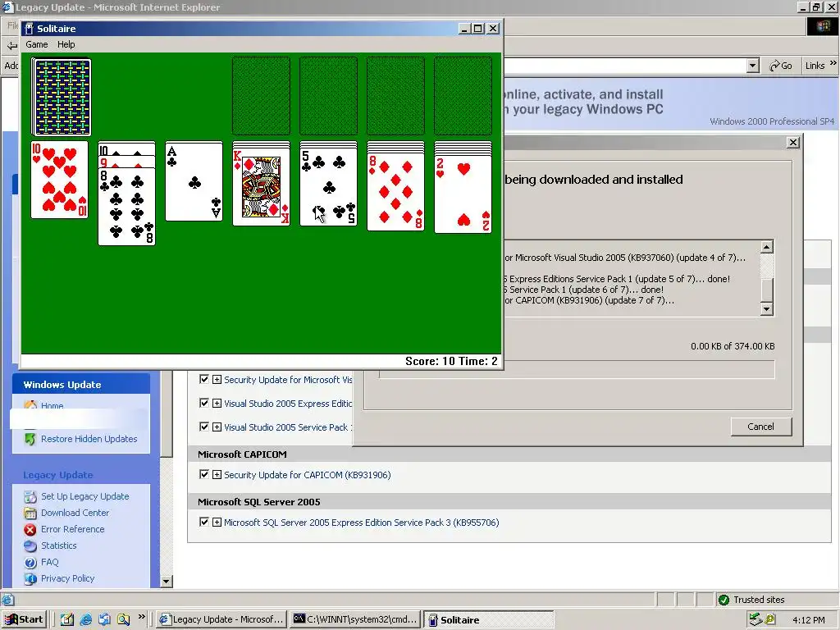Image resolution: width=840 pixels, height=630 pixels.
Task: Click the Solitaire taskbar button
Action: pyautogui.click(x=488, y=619)
